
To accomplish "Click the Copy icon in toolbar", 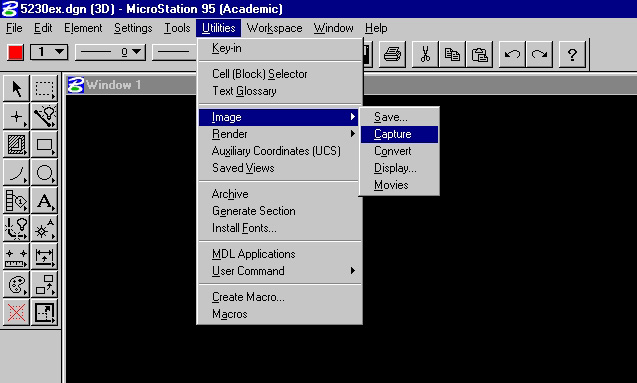I will click(452, 54).
